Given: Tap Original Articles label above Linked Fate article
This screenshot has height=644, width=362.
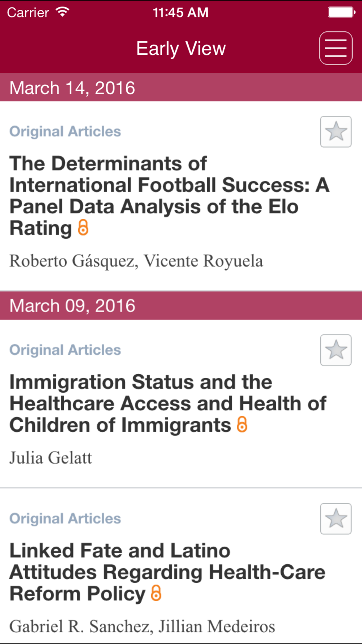Looking at the screenshot, I should (x=65, y=519).
